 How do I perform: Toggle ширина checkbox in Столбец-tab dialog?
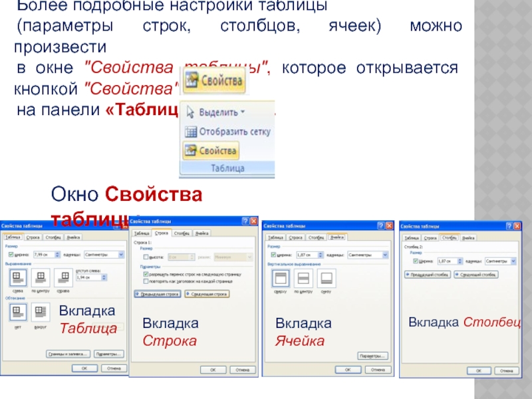(415, 261)
